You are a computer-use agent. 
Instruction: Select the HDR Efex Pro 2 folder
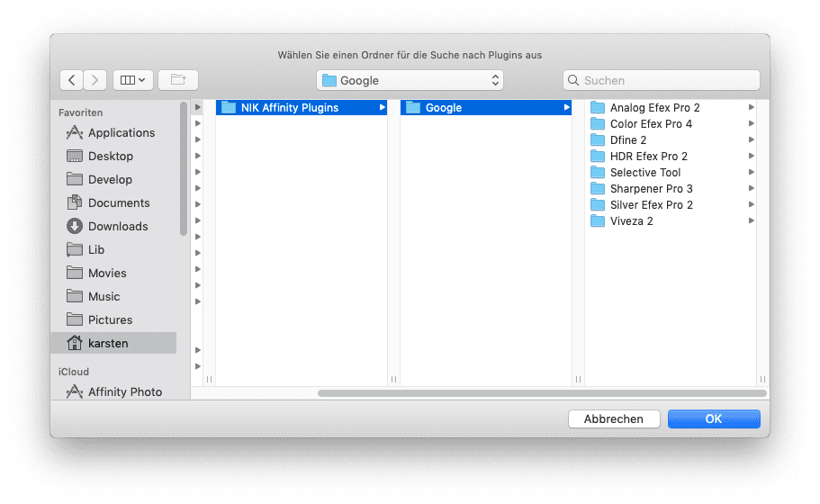pos(671,157)
